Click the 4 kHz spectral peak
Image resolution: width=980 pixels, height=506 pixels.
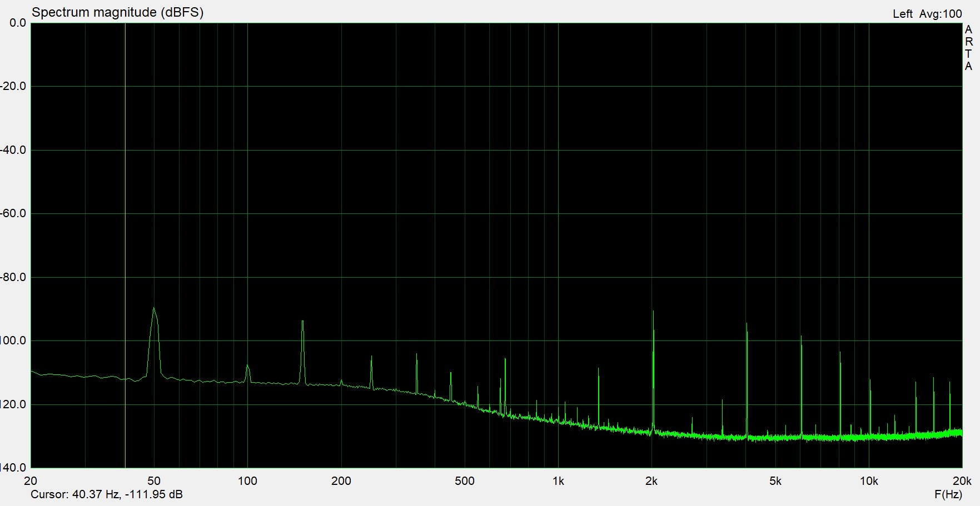pyautogui.click(x=747, y=325)
